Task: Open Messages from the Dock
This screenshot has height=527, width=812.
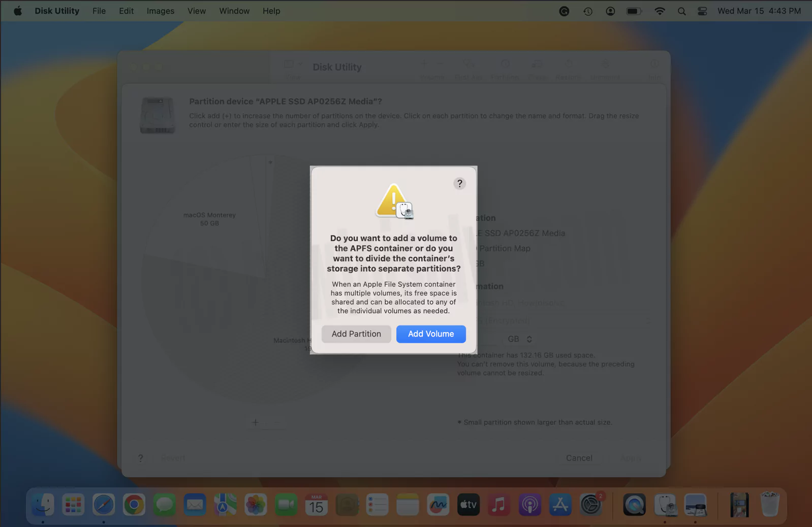Action: click(x=165, y=505)
